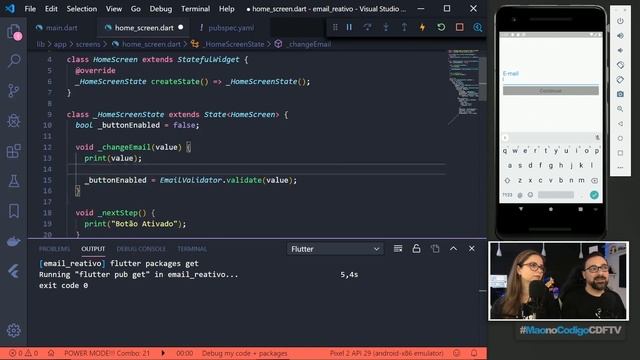640x360 pixels.
Task: Open the Go menu
Action: (x=136, y=9)
